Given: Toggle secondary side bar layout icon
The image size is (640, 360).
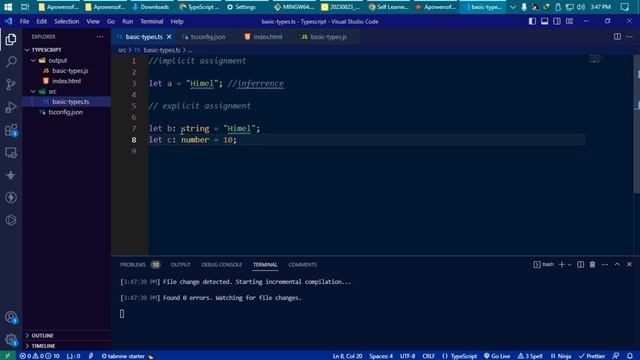Looking at the screenshot, I should (557, 21).
